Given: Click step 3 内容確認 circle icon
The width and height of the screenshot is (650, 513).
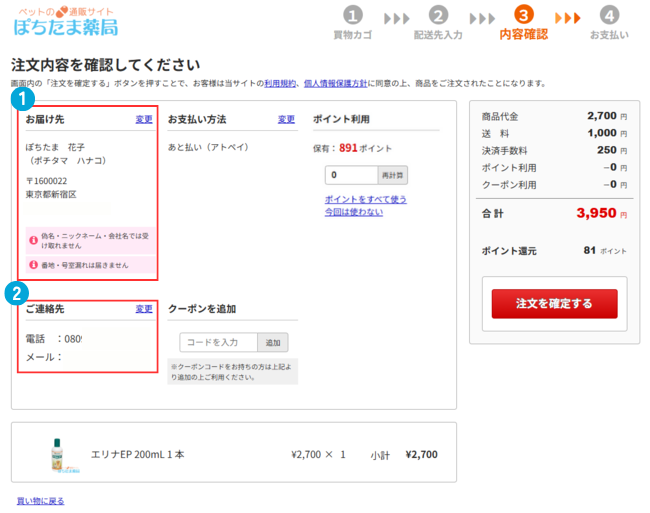Looking at the screenshot, I should (524, 16).
